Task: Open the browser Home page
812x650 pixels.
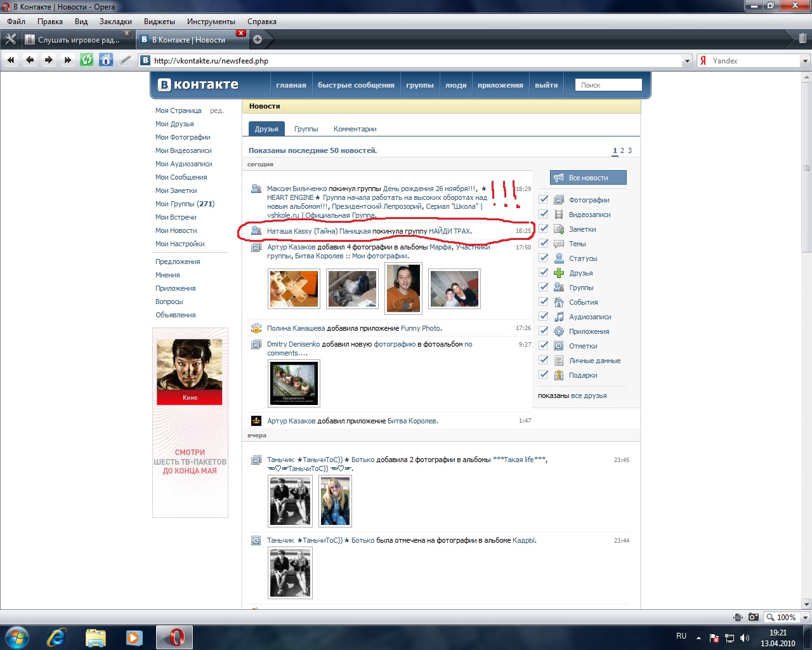Action: (106, 60)
